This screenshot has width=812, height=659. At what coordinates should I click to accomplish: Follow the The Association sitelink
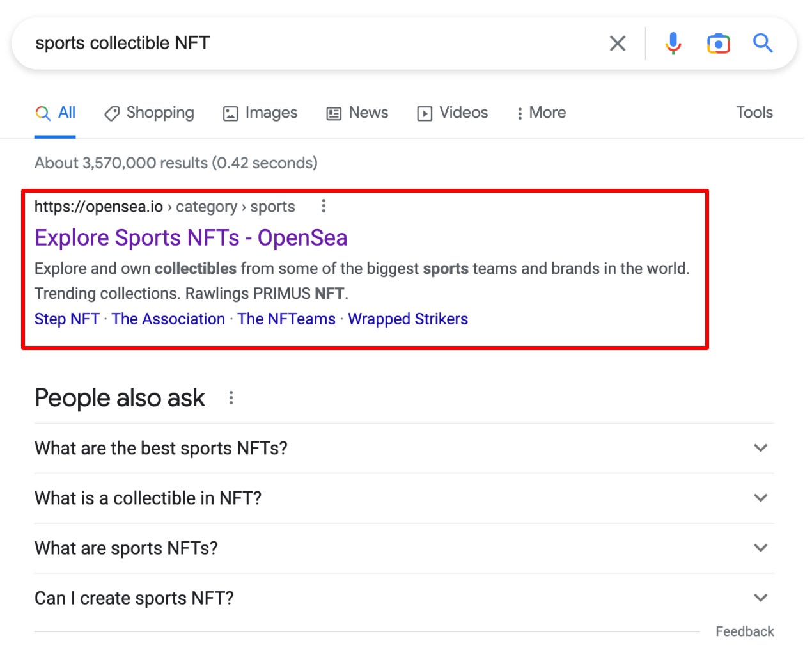[168, 319]
